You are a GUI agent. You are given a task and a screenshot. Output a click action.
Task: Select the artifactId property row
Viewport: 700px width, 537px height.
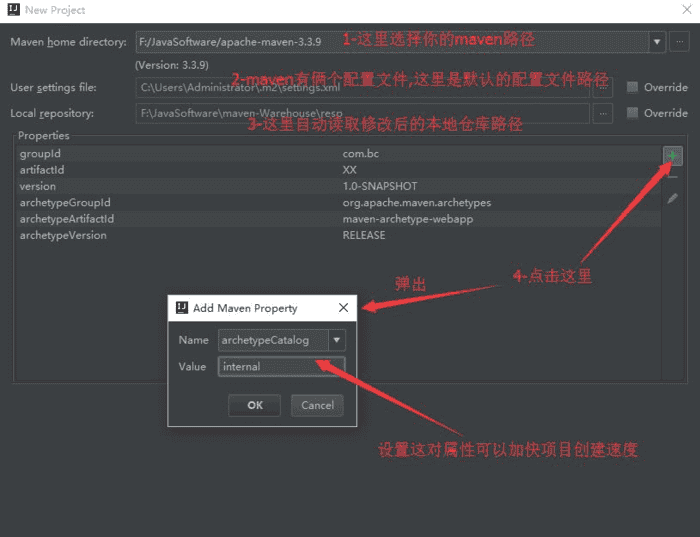[338, 170]
